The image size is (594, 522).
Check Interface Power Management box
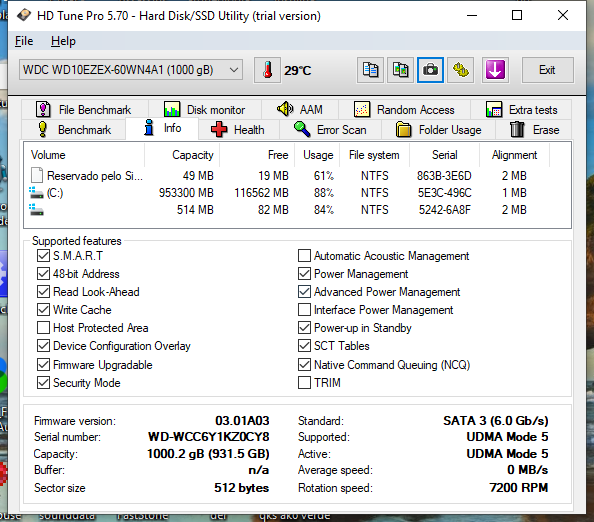tap(304, 309)
